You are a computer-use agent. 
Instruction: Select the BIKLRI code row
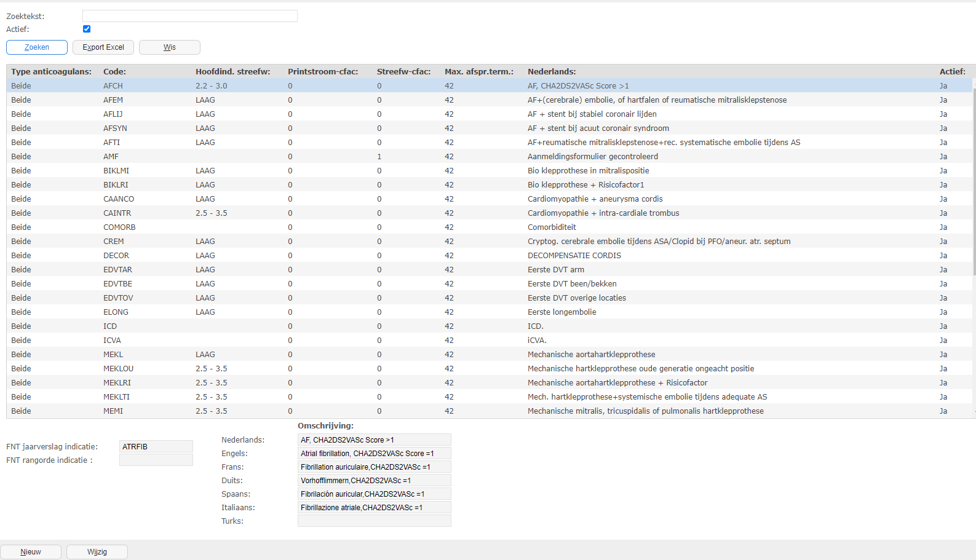tap(490, 185)
